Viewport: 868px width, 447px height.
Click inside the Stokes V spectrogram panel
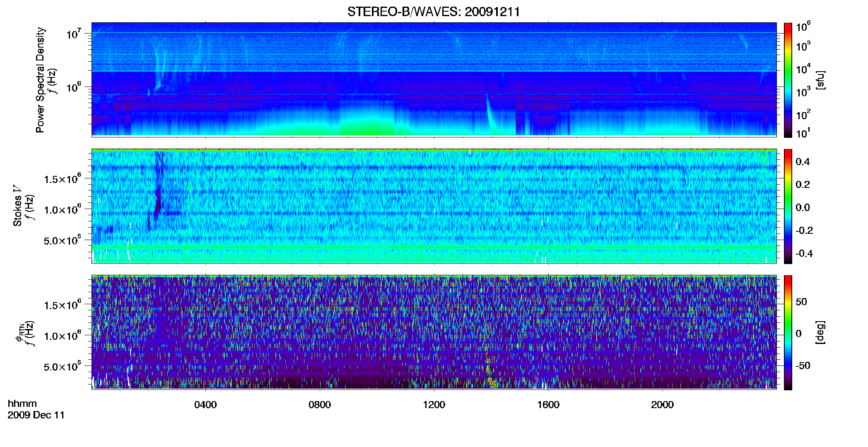coord(434,206)
